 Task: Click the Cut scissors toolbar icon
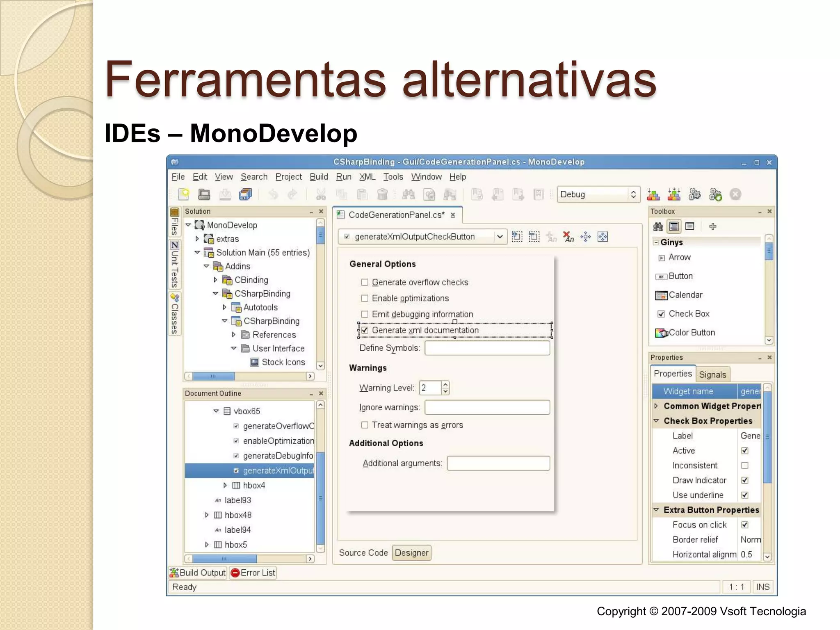(x=321, y=194)
